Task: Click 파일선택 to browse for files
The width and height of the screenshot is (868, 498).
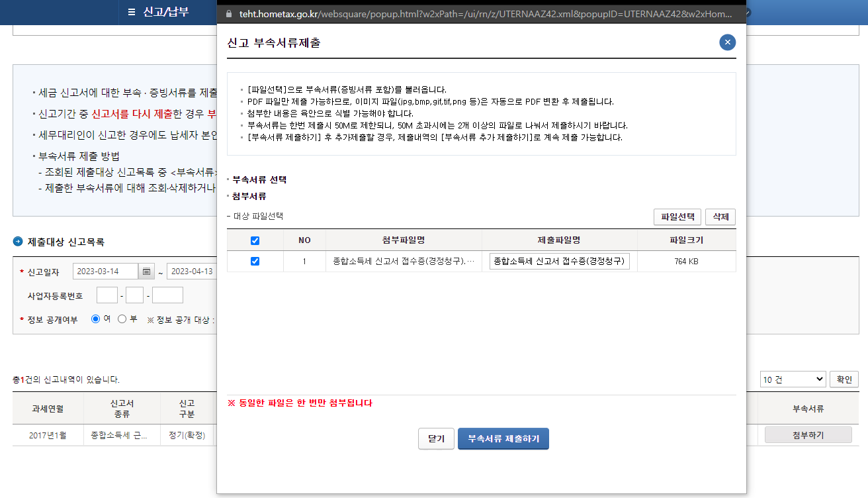Action: tap(677, 217)
